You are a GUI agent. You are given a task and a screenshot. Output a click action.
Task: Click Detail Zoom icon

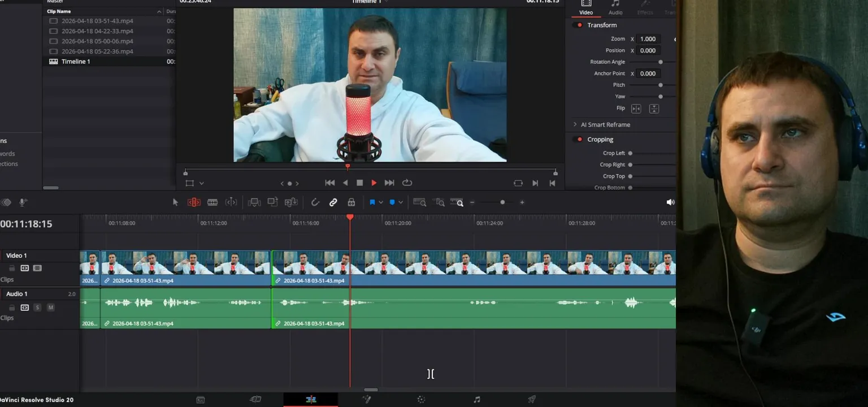[x=440, y=202]
